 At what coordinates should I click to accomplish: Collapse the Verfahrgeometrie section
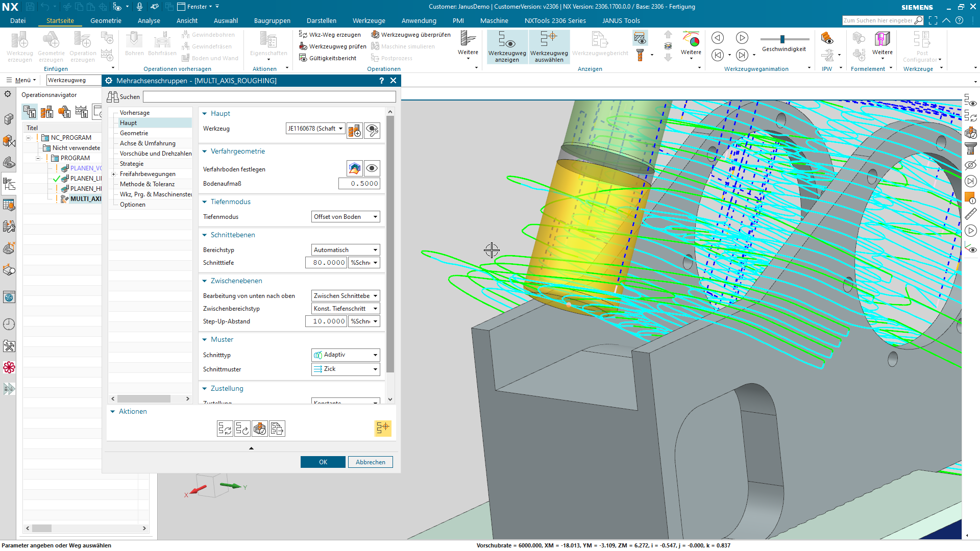pos(205,151)
